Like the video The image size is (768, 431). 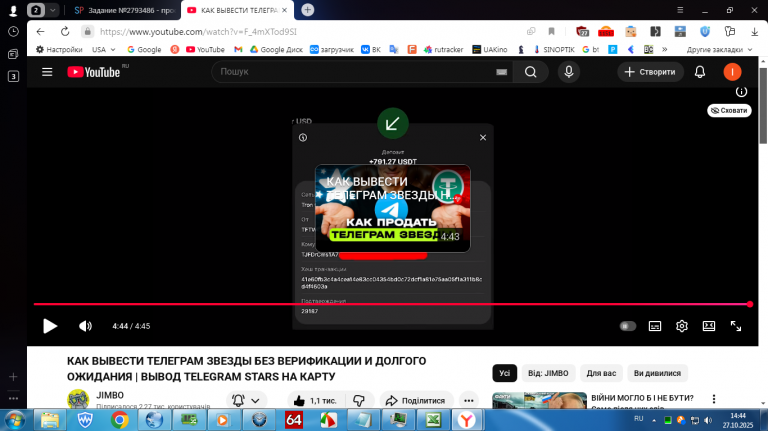coord(315,401)
